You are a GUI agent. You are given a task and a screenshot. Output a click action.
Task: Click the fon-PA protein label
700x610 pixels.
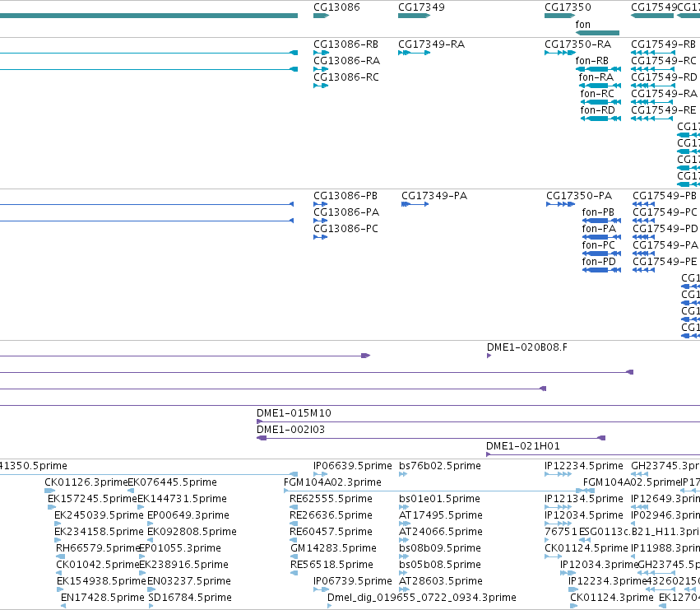(x=599, y=229)
